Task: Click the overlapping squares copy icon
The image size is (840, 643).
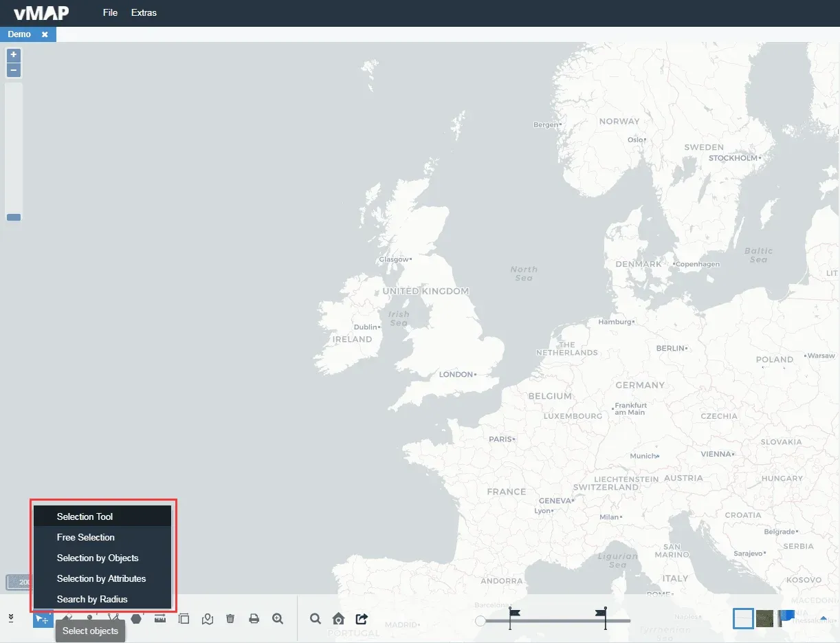Action: coord(184,619)
